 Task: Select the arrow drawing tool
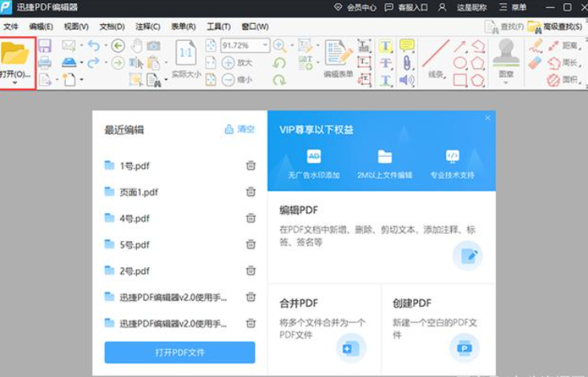(x=460, y=46)
